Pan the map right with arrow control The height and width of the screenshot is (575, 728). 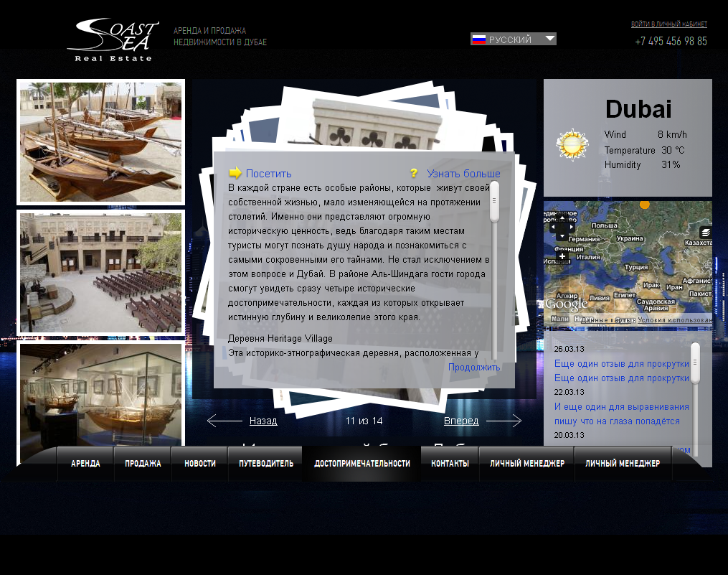tap(571, 228)
